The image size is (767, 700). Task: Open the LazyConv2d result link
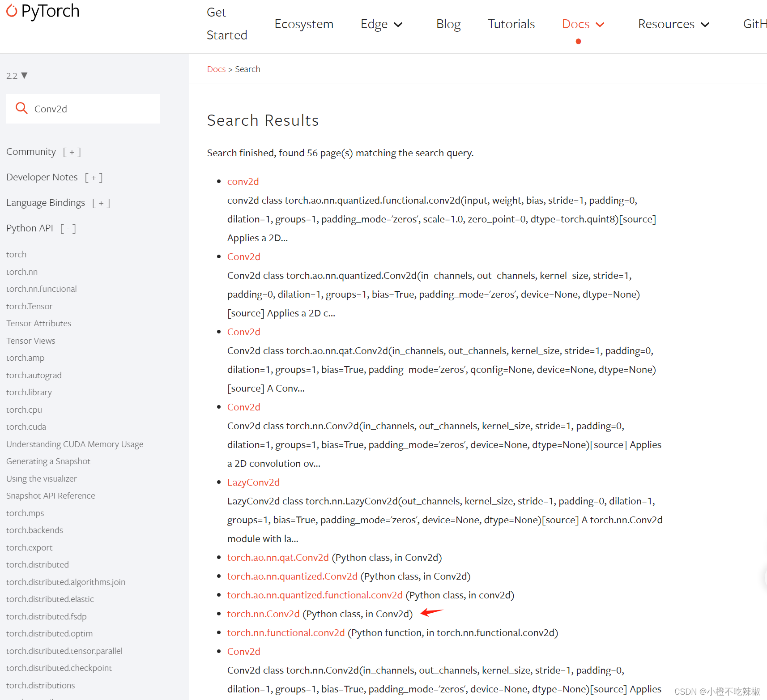253,482
